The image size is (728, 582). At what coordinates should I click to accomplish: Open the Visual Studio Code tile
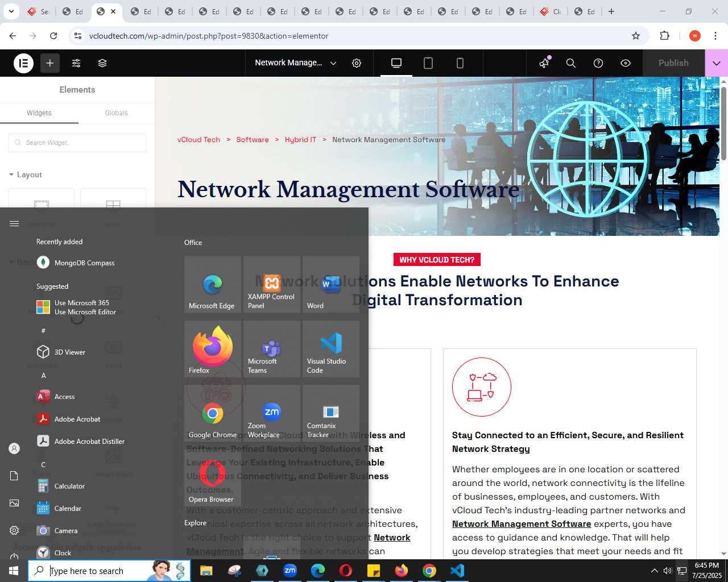click(331, 349)
